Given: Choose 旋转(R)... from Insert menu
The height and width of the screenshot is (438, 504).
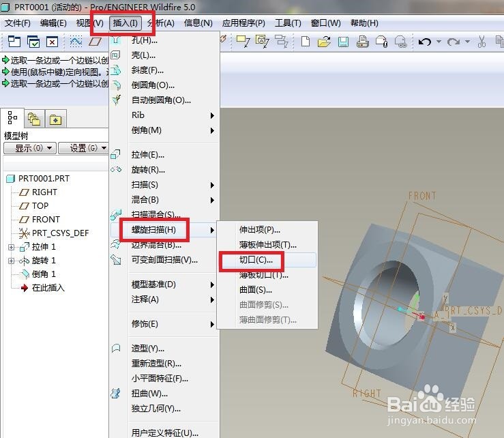Looking at the screenshot, I should pyautogui.click(x=148, y=170).
